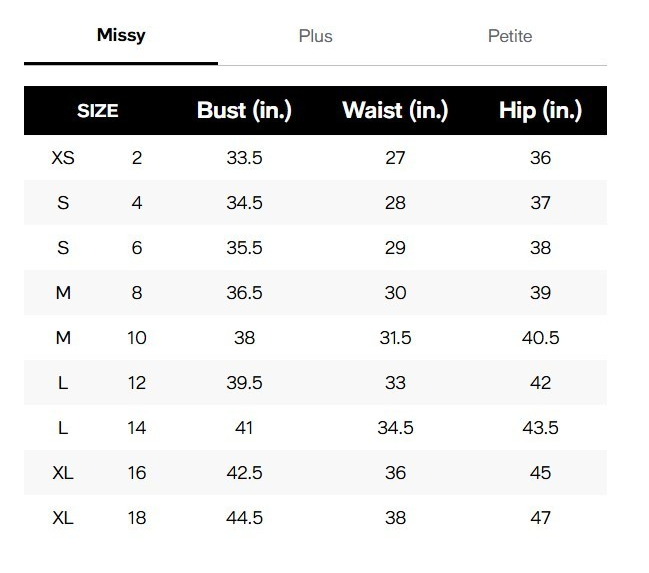The width and height of the screenshot is (649, 573).
Task: Click the SIZE column header
Action: point(98,111)
